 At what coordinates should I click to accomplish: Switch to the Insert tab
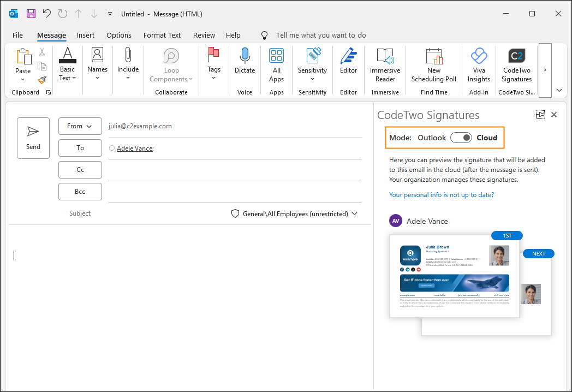click(x=85, y=35)
